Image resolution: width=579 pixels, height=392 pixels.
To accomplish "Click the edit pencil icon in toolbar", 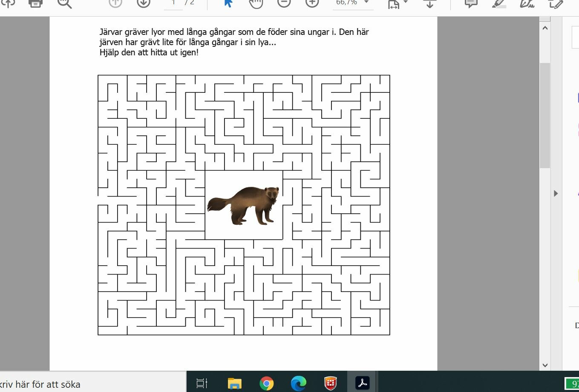I will pyautogui.click(x=556, y=3).
